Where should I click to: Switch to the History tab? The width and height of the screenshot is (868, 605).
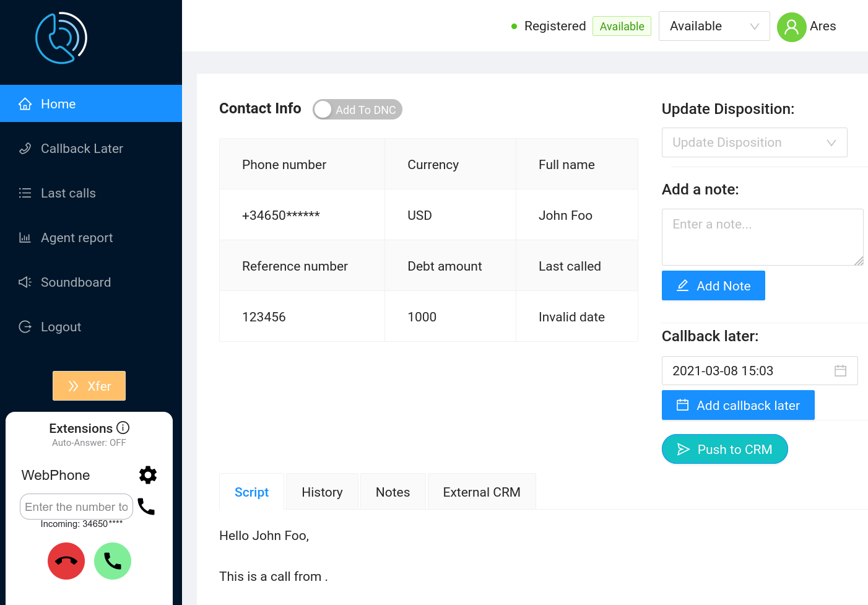[322, 492]
